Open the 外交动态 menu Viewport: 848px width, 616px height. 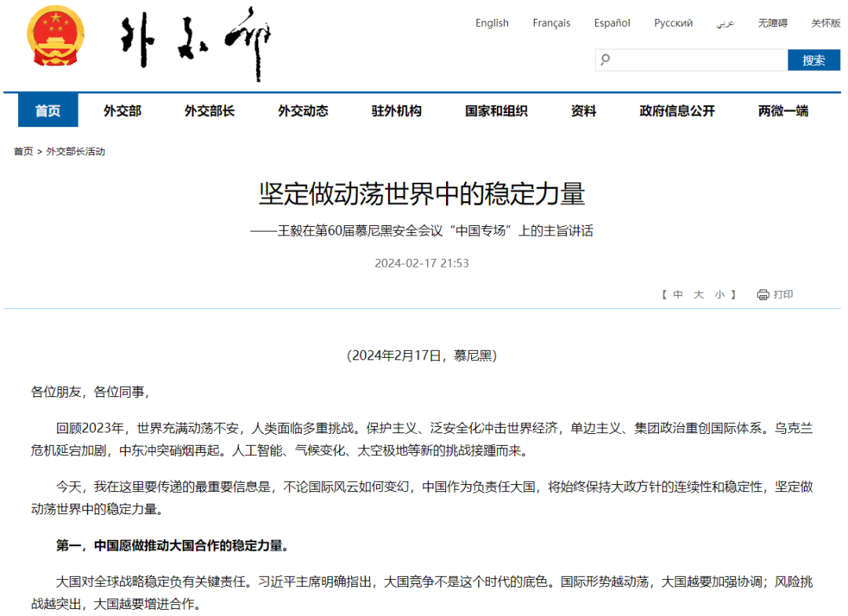(303, 111)
